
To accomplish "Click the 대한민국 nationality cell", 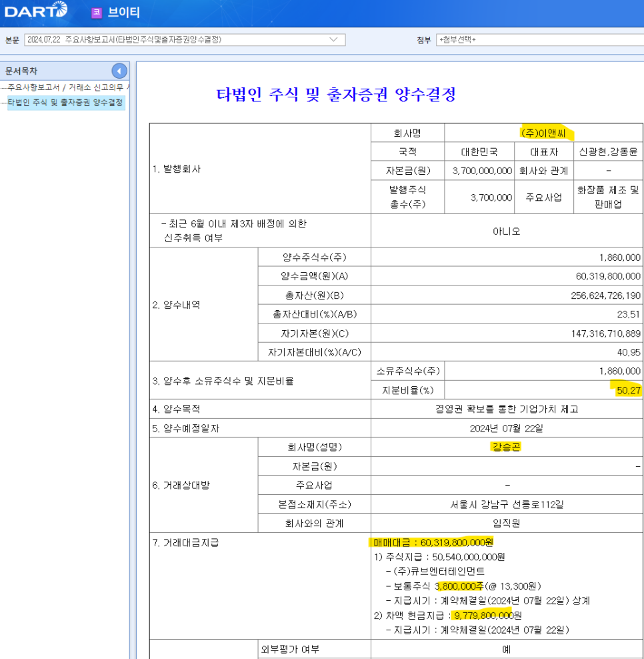I will [479, 151].
